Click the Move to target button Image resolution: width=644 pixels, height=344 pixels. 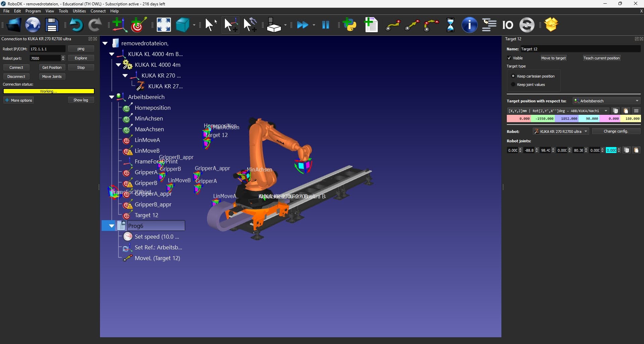pyautogui.click(x=553, y=58)
